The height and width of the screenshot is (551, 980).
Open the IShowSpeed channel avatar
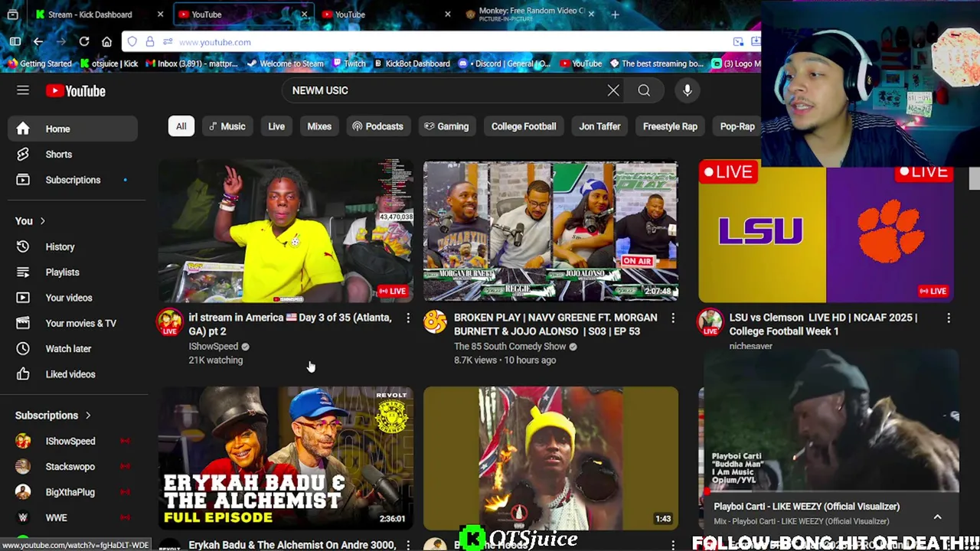(170, 322)
